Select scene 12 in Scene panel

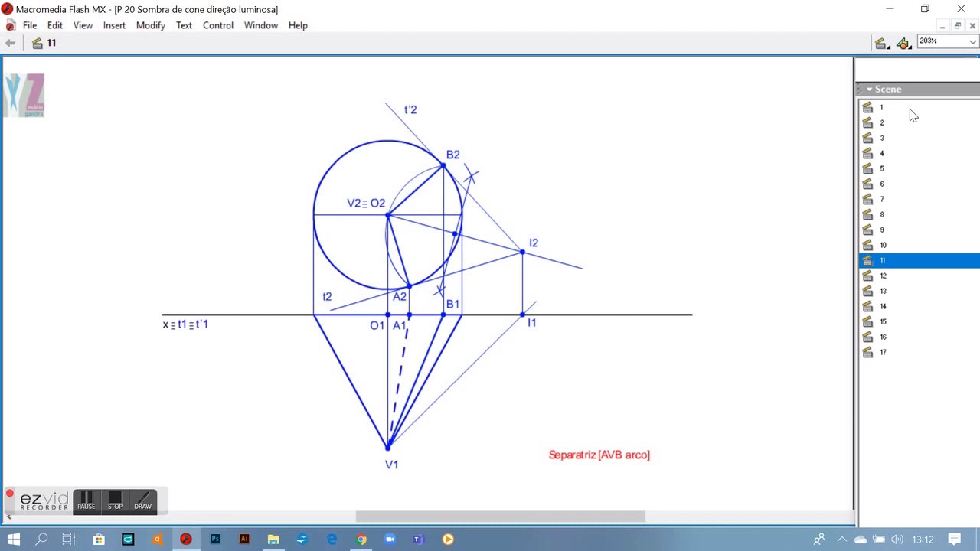(x=919, y=276)
